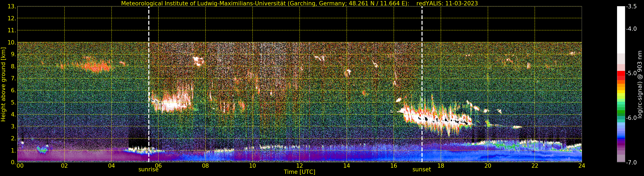The height and width of the screenshot is (176, 644).
Task: Click the 'Time [UTC]' axis label
Action: coord(300,172)
